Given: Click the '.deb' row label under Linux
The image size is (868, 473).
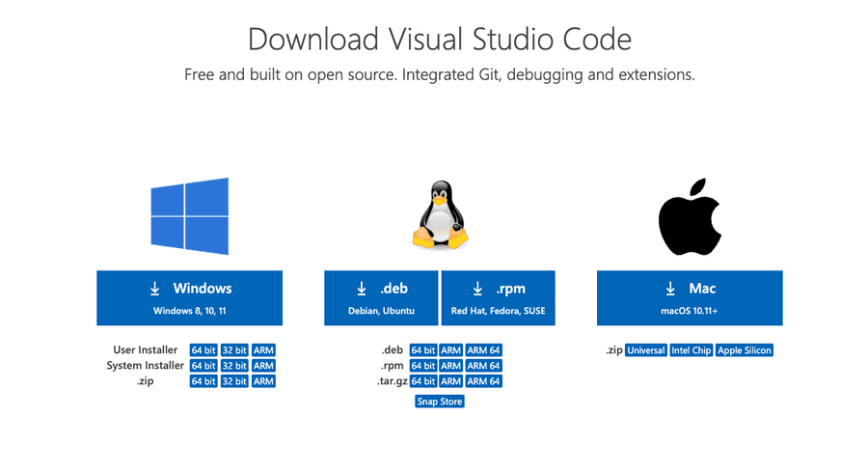Looking at the screenshot, I should 392,350.
